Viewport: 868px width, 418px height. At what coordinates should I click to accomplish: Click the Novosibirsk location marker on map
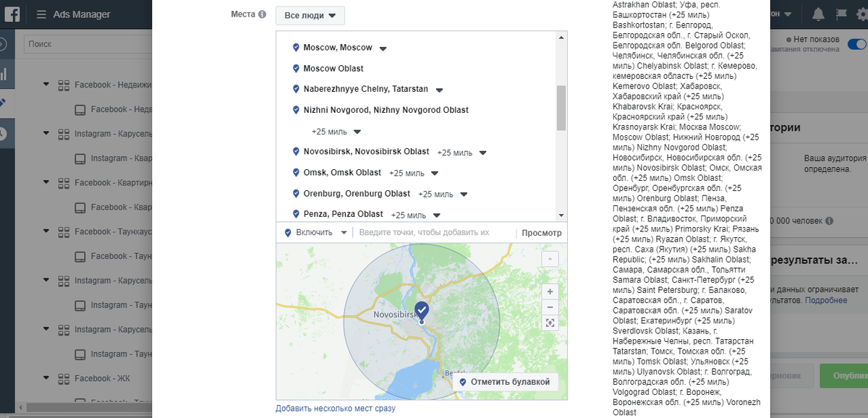[422, 311]
